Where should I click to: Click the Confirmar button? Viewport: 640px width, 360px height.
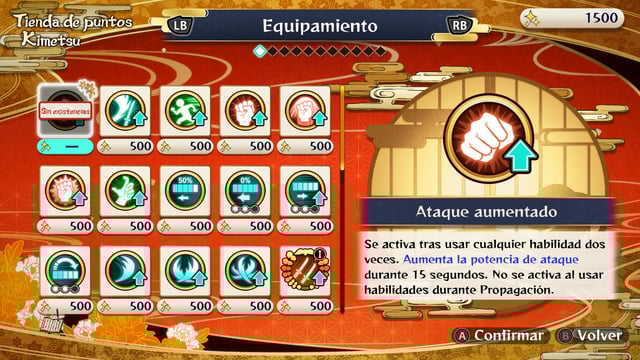point(500,336)
